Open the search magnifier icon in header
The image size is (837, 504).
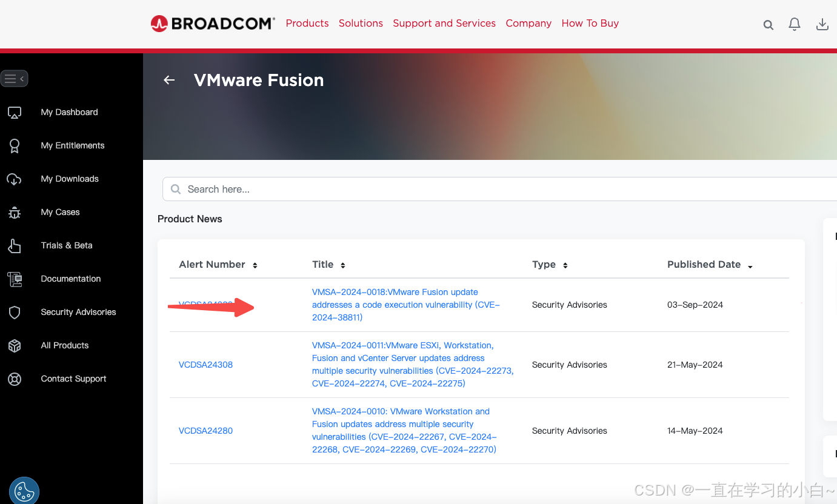tap(768, 25)
